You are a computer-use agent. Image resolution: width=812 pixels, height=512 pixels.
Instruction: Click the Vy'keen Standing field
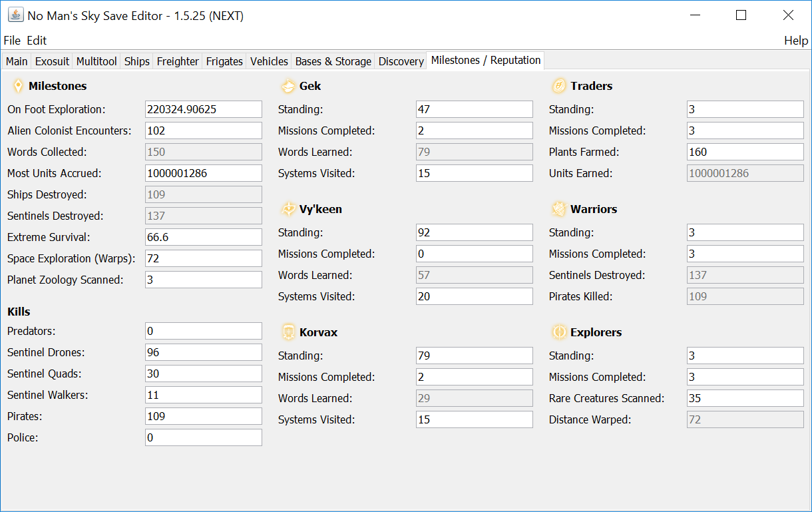pos(475,232)
